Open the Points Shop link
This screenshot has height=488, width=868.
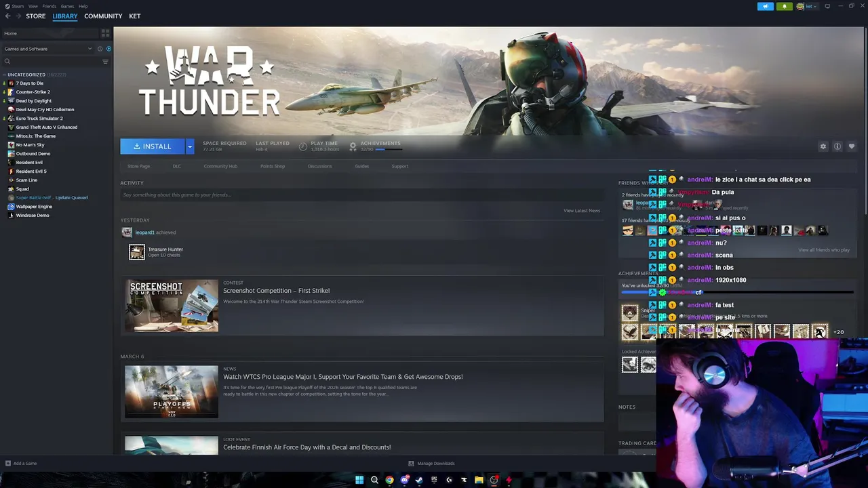(273, 166)
